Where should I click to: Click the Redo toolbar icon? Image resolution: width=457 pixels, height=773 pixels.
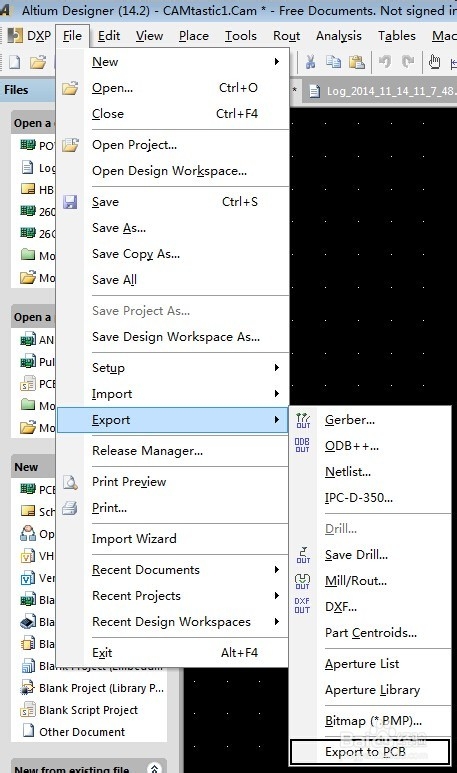point(408,62)
